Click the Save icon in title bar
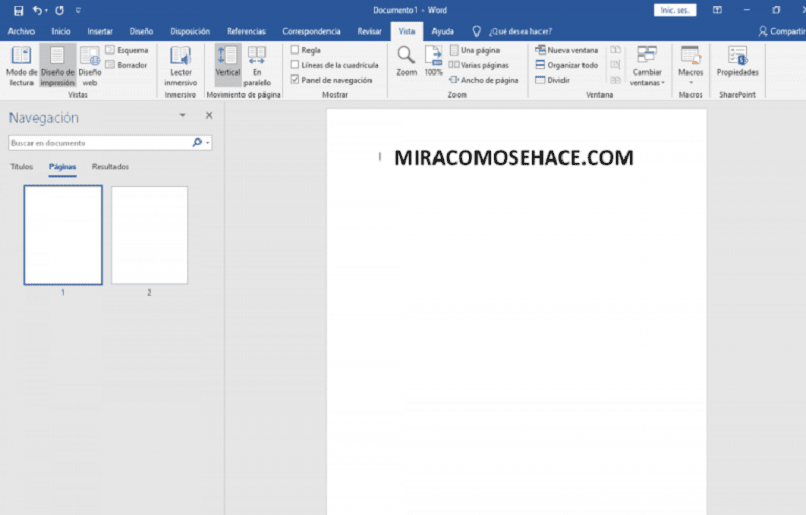The height and width of the screenshot is (515, 806). 19,10
